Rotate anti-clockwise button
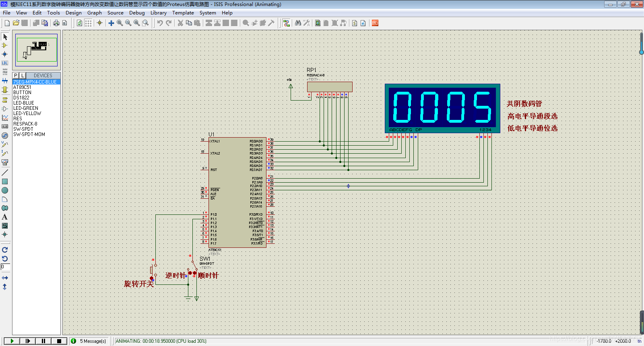 (5, 259)
